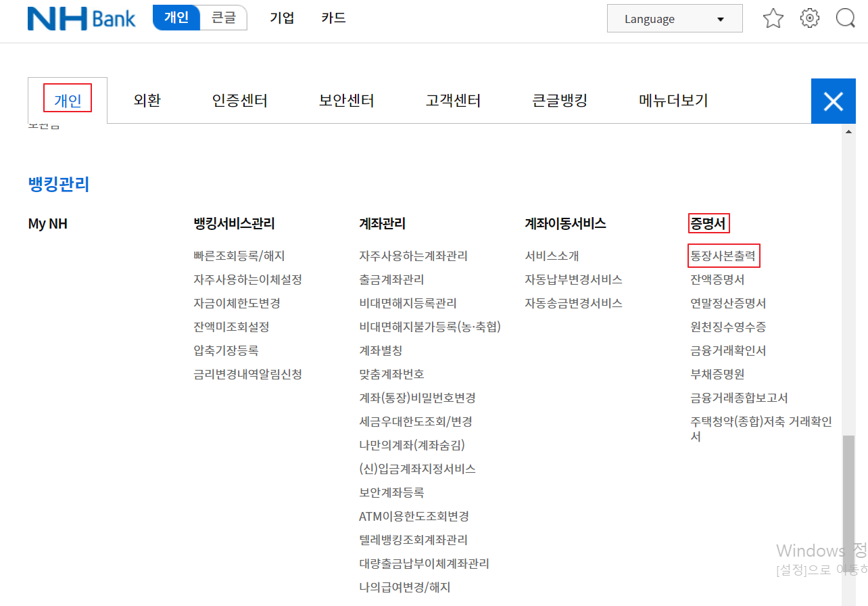The height and width of the screenshot is (606, 868).
Task: Select the 큰글뱅킹 tab
Action: click(x=560, y=101)
